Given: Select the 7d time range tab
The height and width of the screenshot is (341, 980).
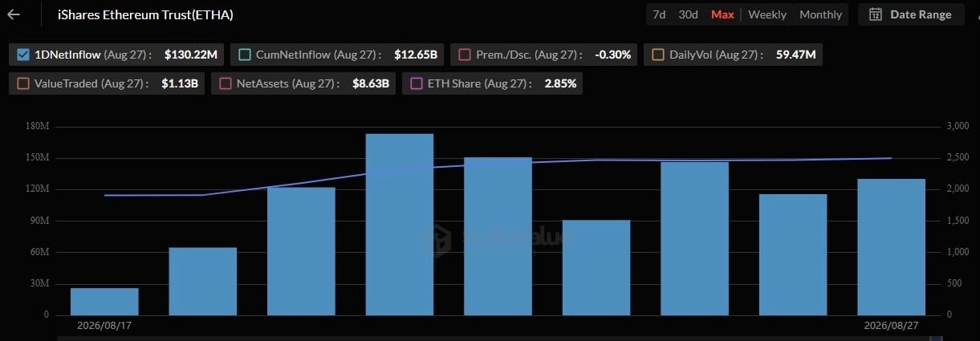Looking at the screenshot, I should (x=659, y=14).
